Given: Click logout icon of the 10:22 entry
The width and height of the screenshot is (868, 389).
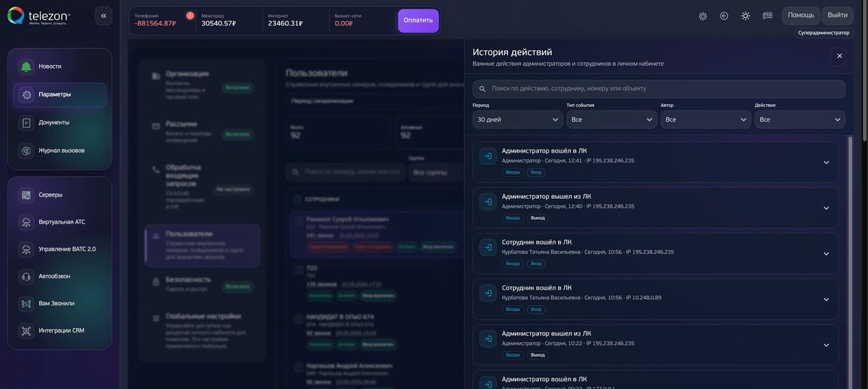Looking at the screenshot, I should coord(488,338).
